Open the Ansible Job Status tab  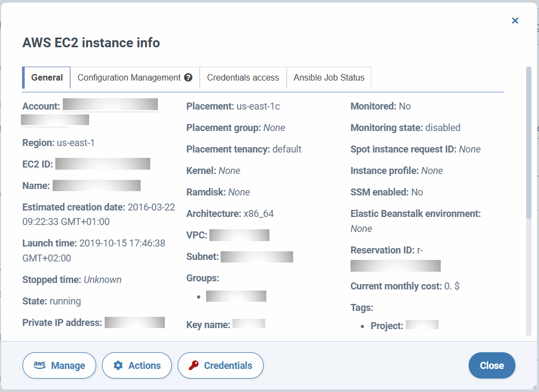pos(329,78)
